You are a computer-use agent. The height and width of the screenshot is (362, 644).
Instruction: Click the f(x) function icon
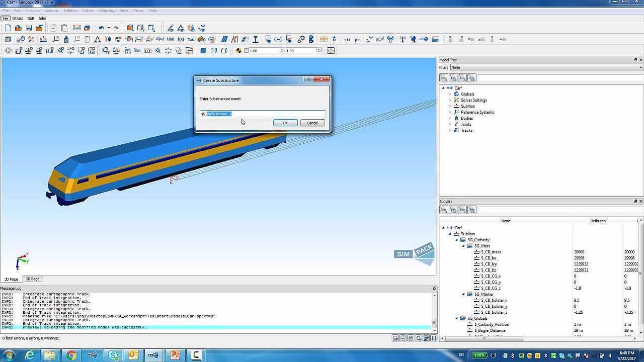click(181, 39)
